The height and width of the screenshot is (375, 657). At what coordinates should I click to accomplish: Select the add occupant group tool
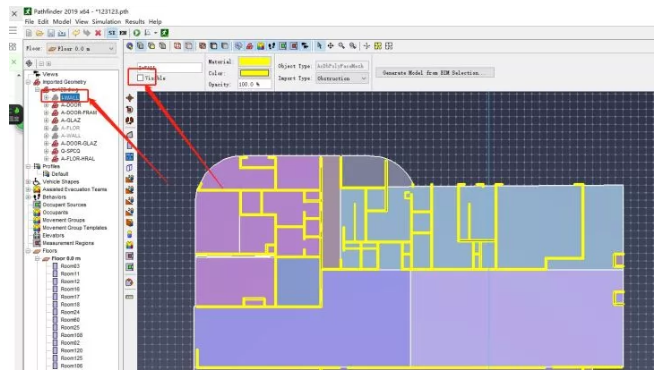point(129,245)
